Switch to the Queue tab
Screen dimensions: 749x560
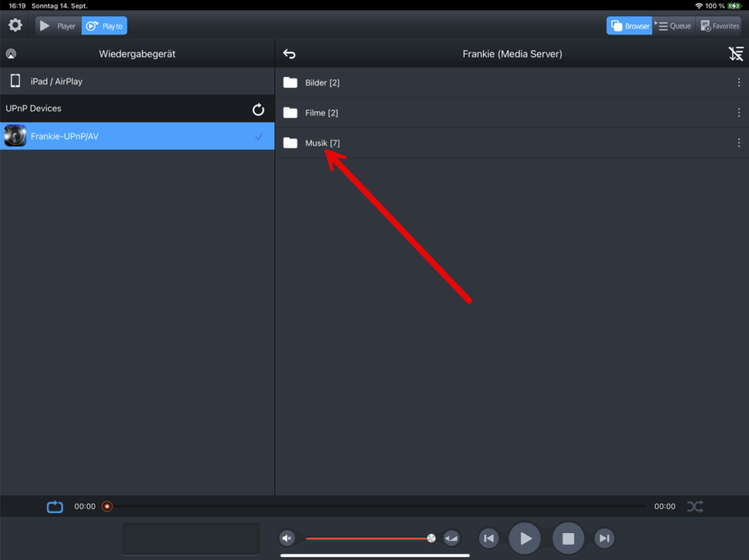coord(674,26)
